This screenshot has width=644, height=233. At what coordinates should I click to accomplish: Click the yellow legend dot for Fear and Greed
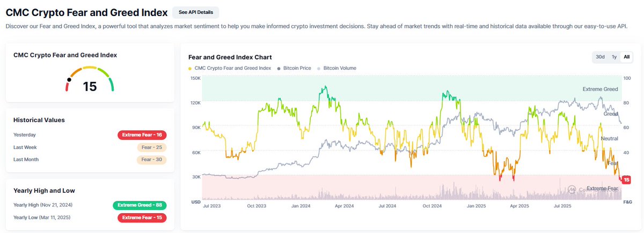[x=190, y=69]
